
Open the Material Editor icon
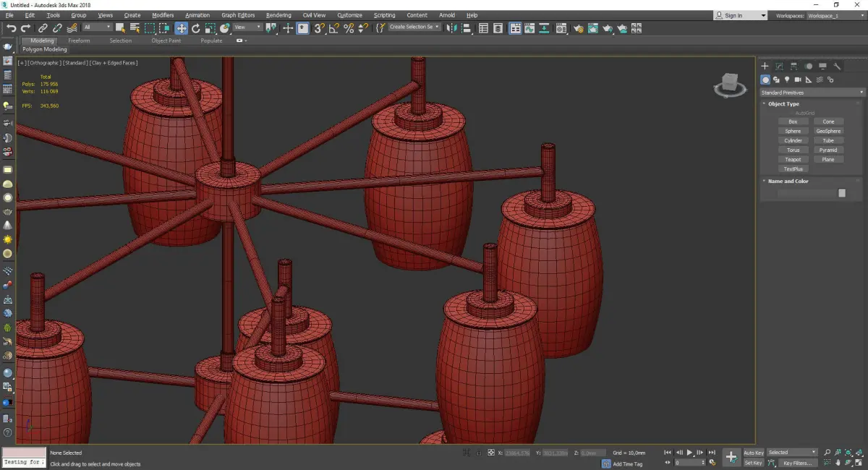561,28
